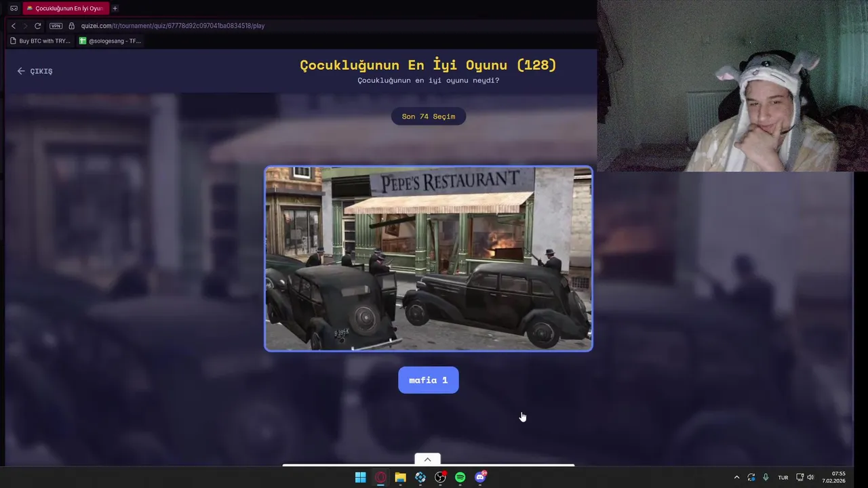Click the browser forward arrow
The width and height of the screenshot is (868, 488).
(25, 26)
